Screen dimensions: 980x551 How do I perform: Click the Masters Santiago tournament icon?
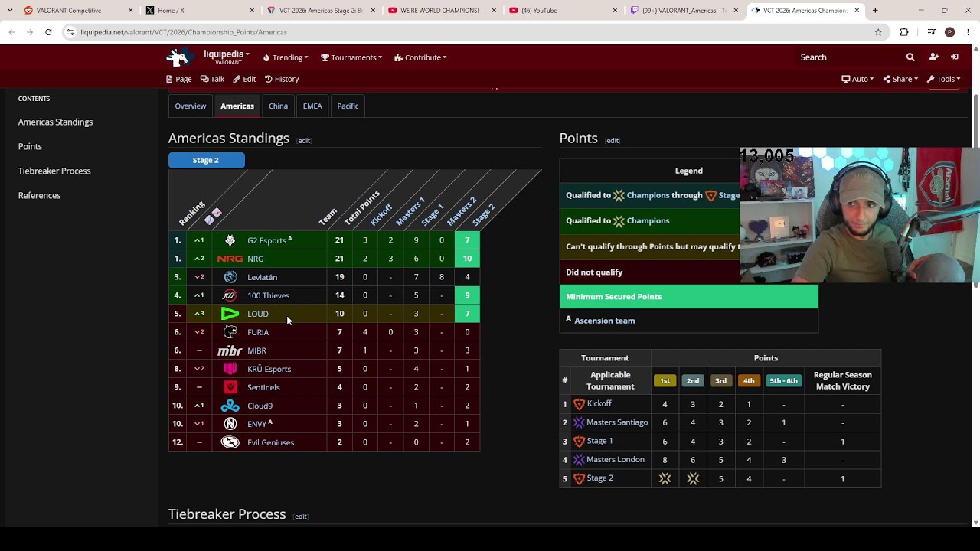(579, 422)
